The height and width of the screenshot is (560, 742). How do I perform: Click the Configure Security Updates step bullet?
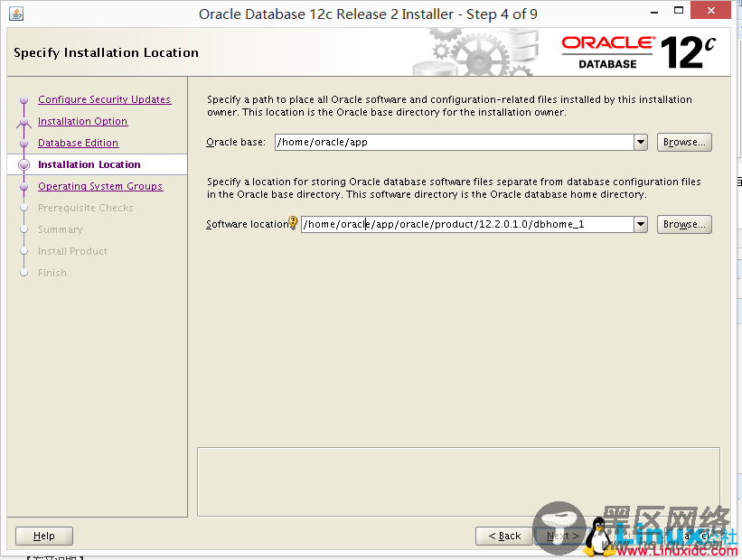coord(23,99)
